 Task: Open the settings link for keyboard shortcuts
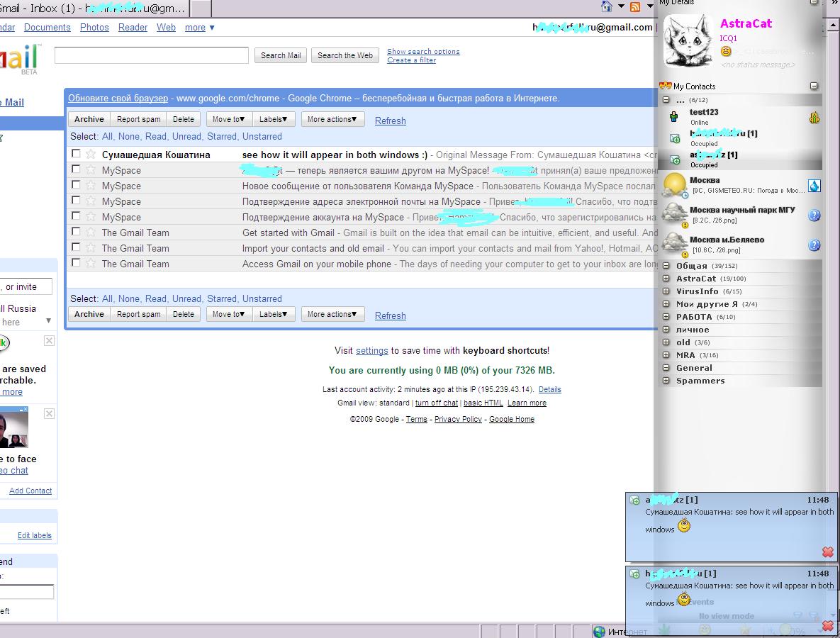(371, 351)
